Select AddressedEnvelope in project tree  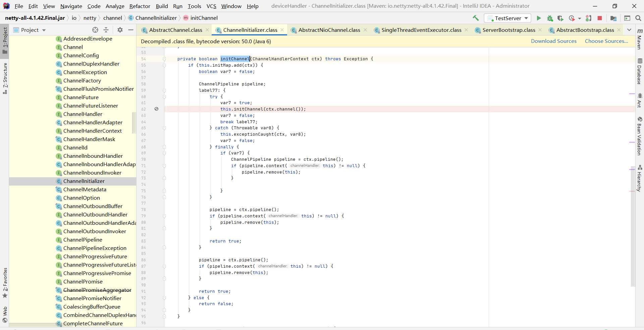88,39
